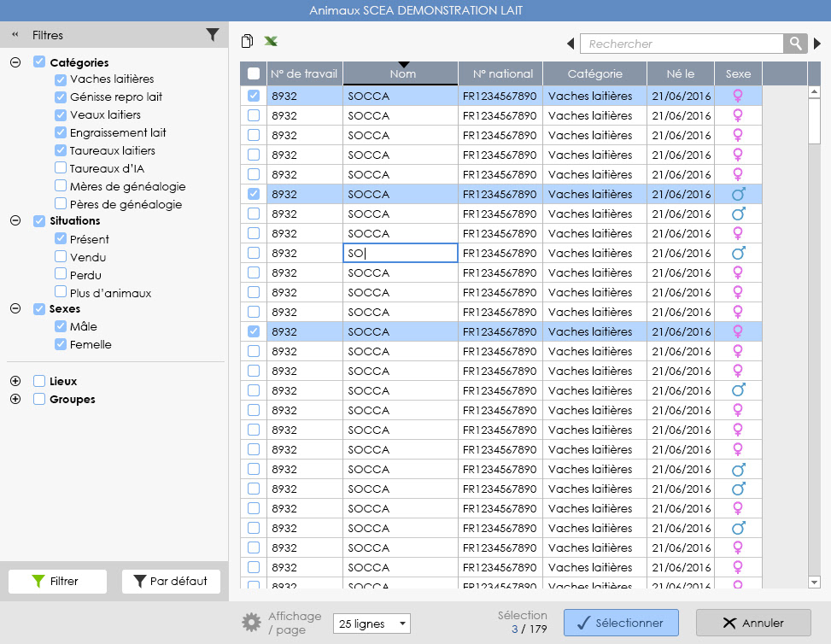
Task: Toggle the Catégories group checkbox
Action: [39, 62]
